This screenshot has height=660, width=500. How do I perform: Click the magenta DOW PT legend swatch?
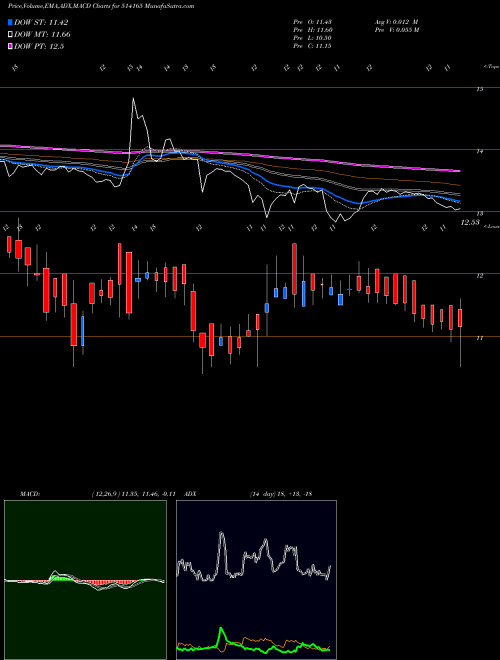11,46
